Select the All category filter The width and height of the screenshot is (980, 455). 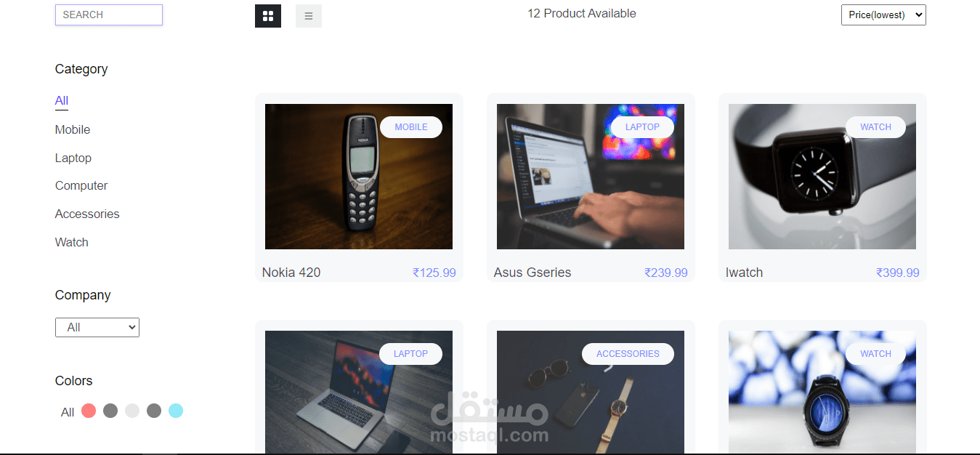pyautogui.click(x=62, y=101)
